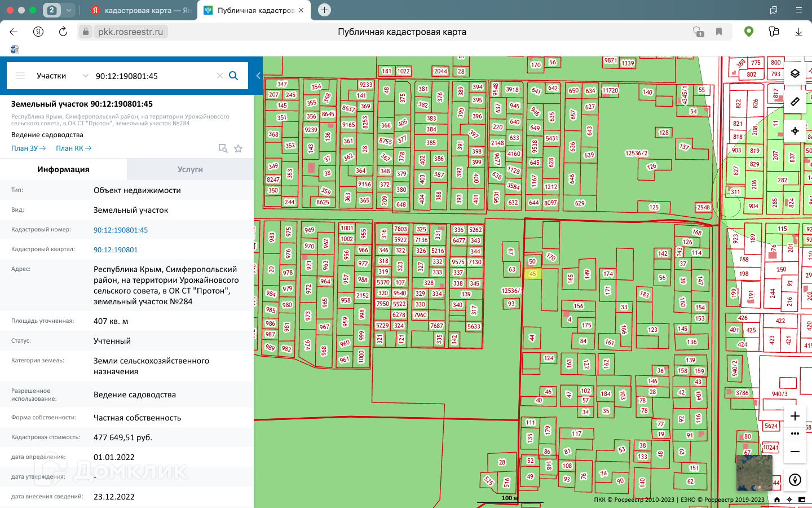812x508 pixels.
Task: Open the hamburger menu in search bar
Action: pos(20,76)
